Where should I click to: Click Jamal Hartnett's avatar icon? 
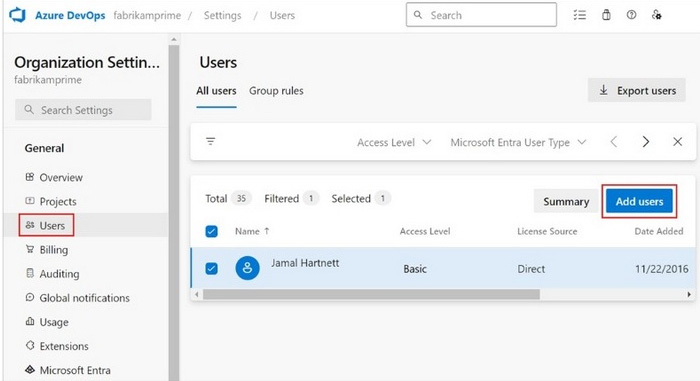[x=247, y=268]
